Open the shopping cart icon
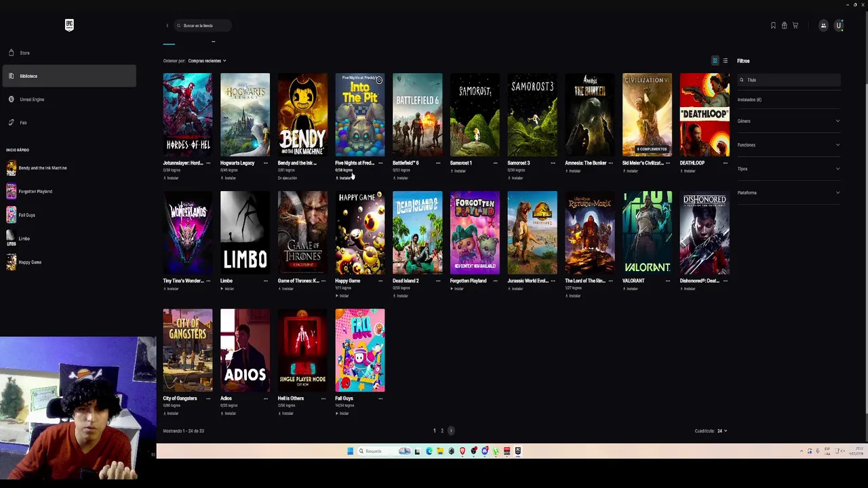The width and height of the screenshot is (868, 488). click(x=795, y=26)
